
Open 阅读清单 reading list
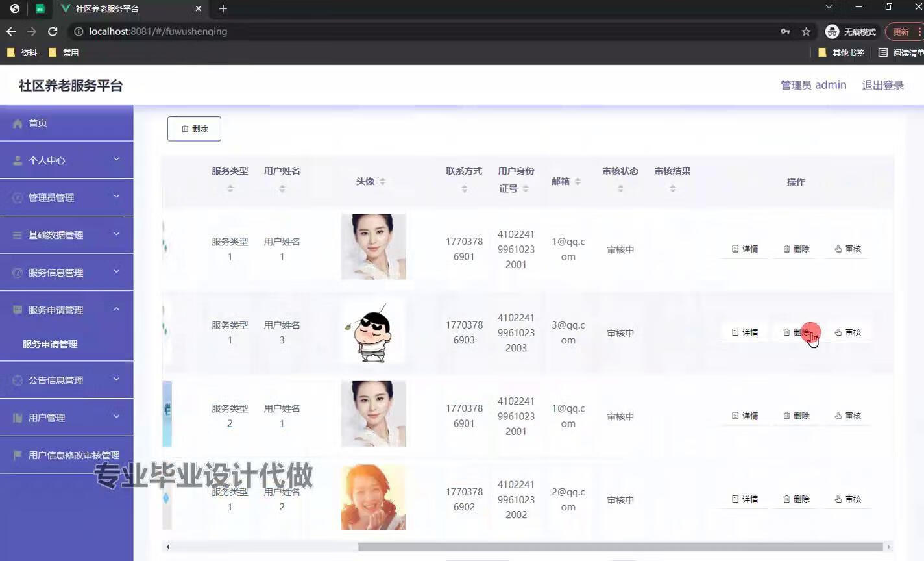pos(901,53)
